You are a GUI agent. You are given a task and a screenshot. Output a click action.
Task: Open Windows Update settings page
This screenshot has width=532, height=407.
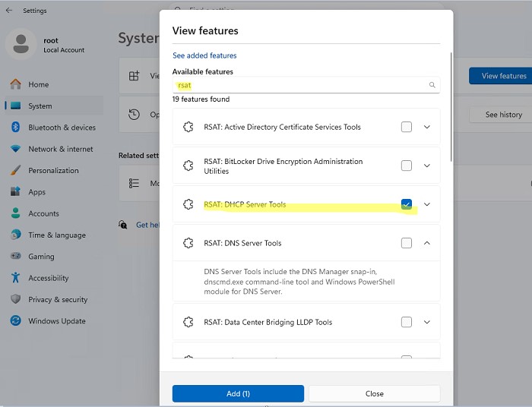pos(54,320)
